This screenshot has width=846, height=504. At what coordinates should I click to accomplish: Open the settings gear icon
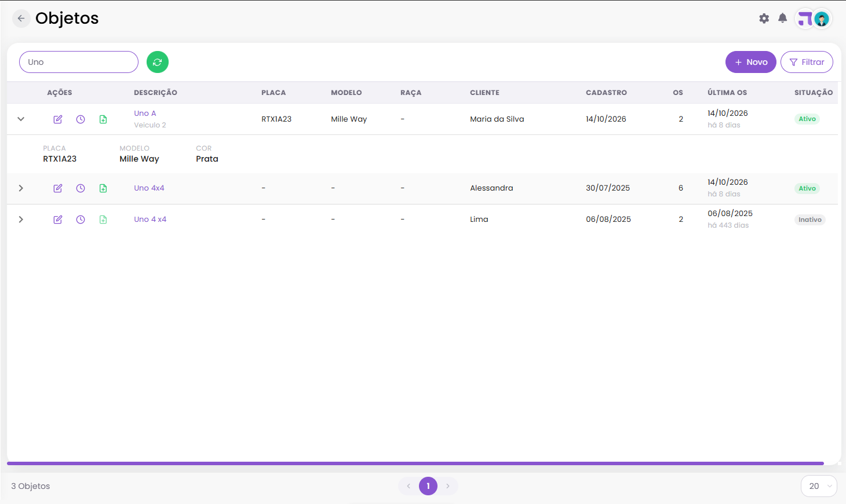pos(764,19)
